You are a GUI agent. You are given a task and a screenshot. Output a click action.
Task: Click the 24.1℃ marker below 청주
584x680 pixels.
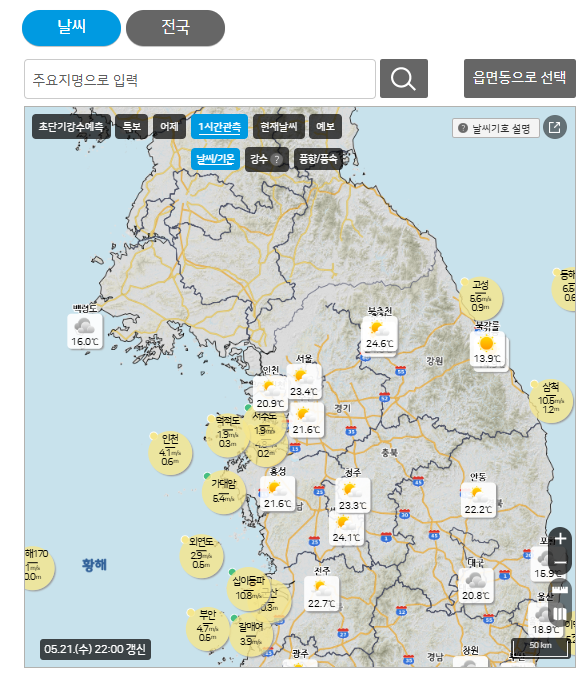pos(346,528)
